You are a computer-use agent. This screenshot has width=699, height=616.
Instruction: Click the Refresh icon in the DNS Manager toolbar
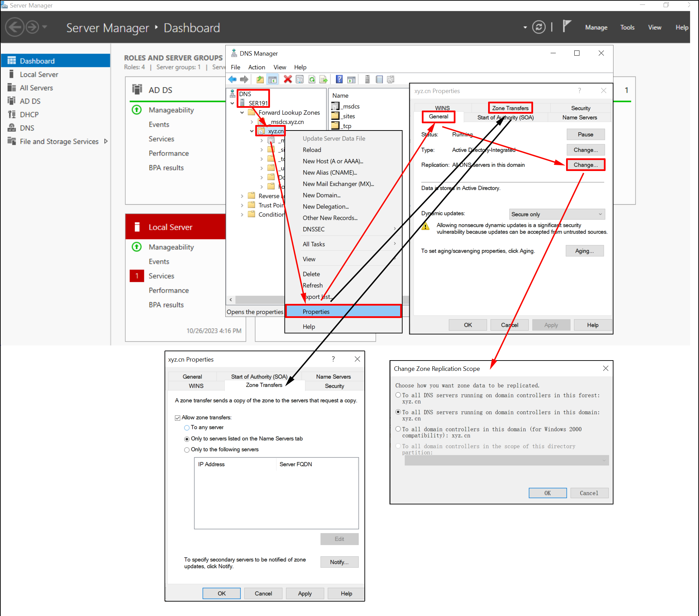312,79
